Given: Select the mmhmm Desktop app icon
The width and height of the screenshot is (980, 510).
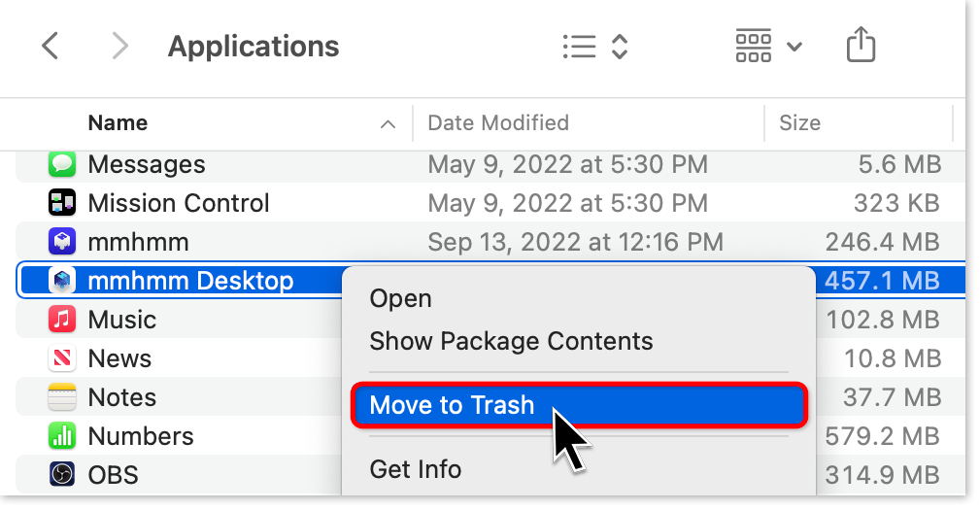Looking at the screenshot, I should click(x=62, y=281).
